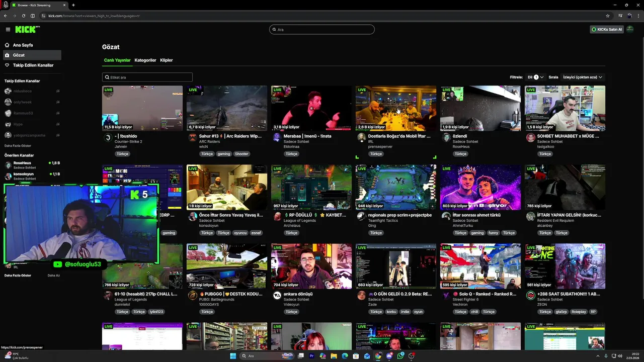This screenshot has height=362, width=644.
Task: Click the prensesperver channel avatar
Action: (x=361, y=138)
